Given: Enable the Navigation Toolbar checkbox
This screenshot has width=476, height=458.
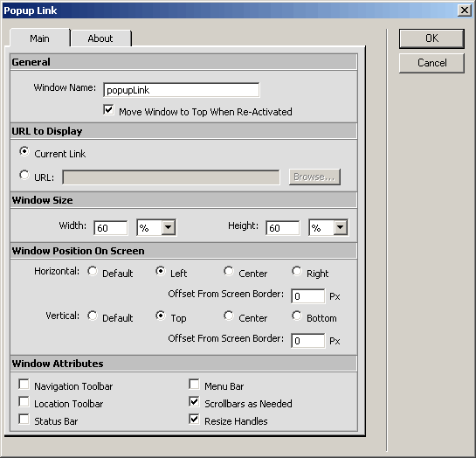Looking at the screenshot, I should (24, 384).
